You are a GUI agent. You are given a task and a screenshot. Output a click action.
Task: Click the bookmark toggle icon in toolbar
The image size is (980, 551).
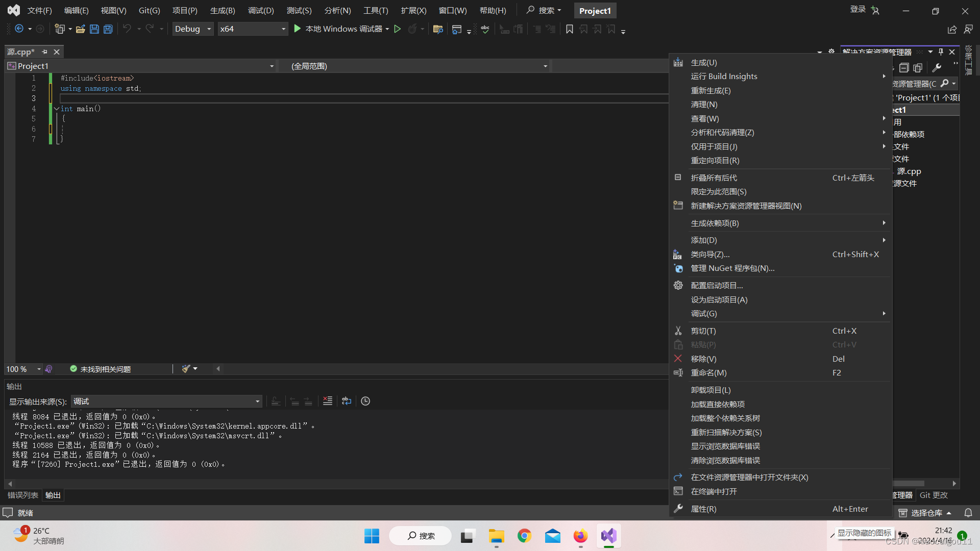[x=570, y=29]
